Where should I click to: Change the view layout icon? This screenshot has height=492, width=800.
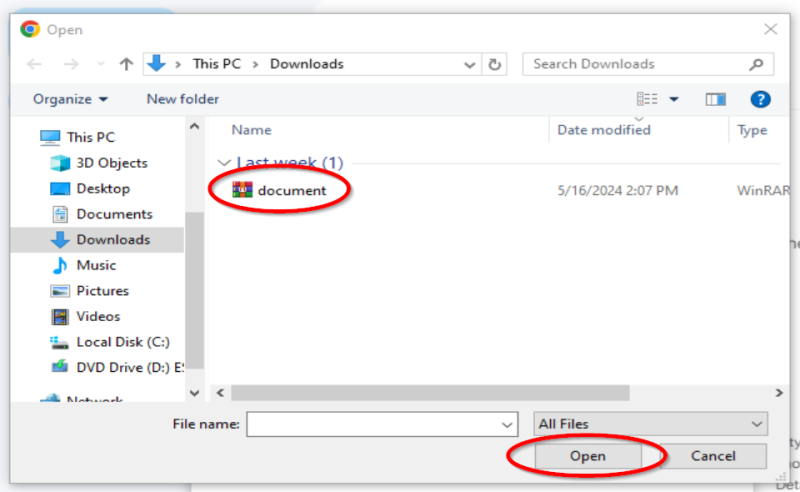(x=647, y=99)
